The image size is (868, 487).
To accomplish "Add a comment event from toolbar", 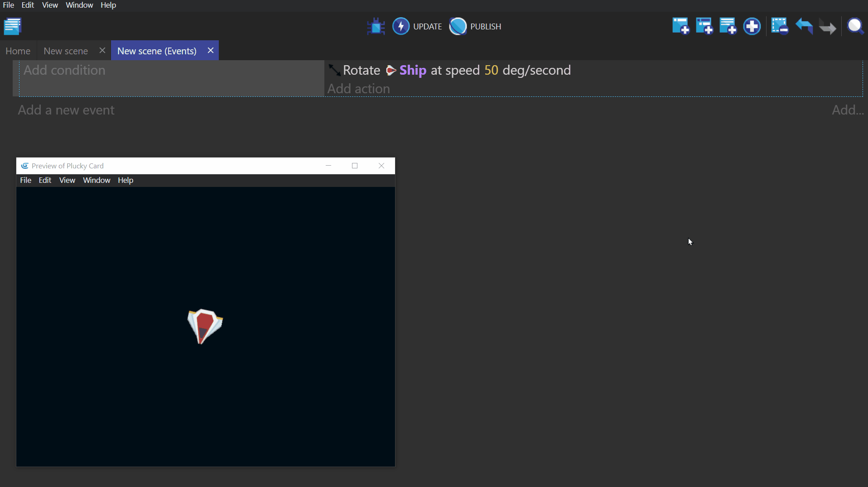I will point(728,26).
